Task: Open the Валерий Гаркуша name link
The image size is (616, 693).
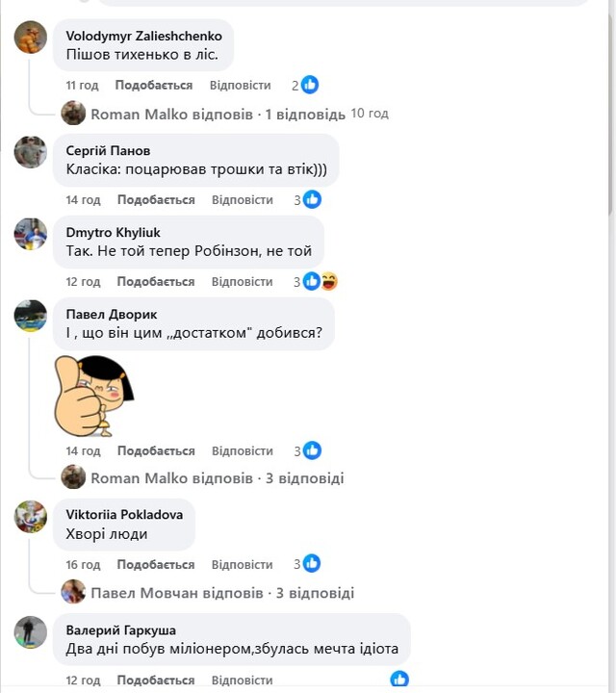Action: (x=120, y=629)
